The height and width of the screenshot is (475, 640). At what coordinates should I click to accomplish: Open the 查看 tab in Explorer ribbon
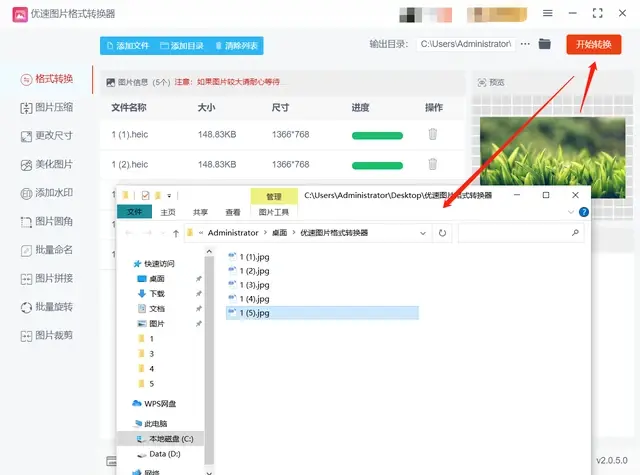tap(233, 212)
